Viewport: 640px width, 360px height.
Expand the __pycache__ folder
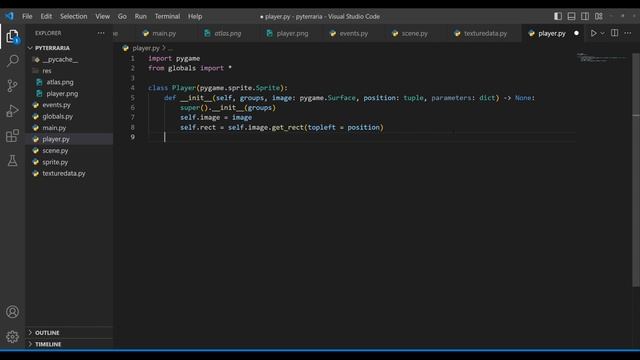69,59
